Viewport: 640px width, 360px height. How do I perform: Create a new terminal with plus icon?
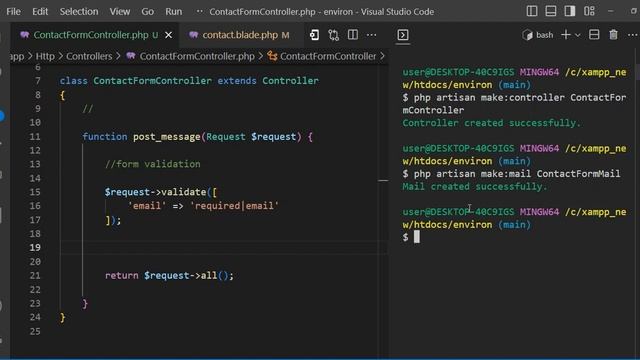click(565, 35)
